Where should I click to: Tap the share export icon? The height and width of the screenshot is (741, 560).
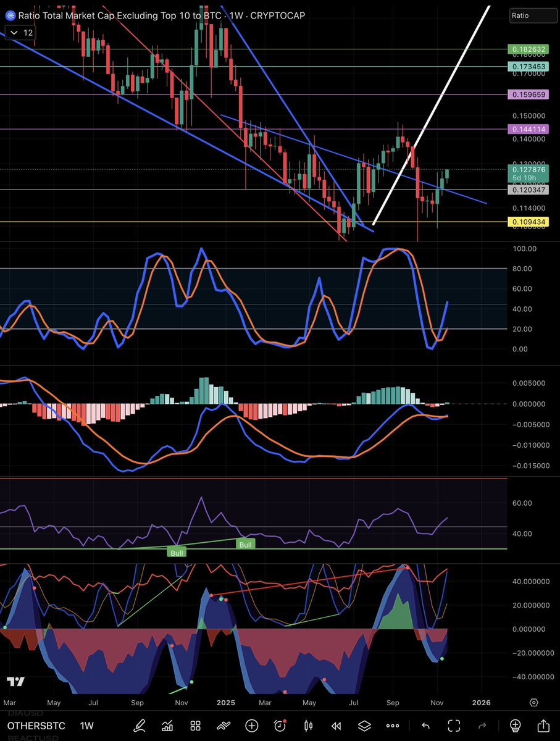pos(544,726)
